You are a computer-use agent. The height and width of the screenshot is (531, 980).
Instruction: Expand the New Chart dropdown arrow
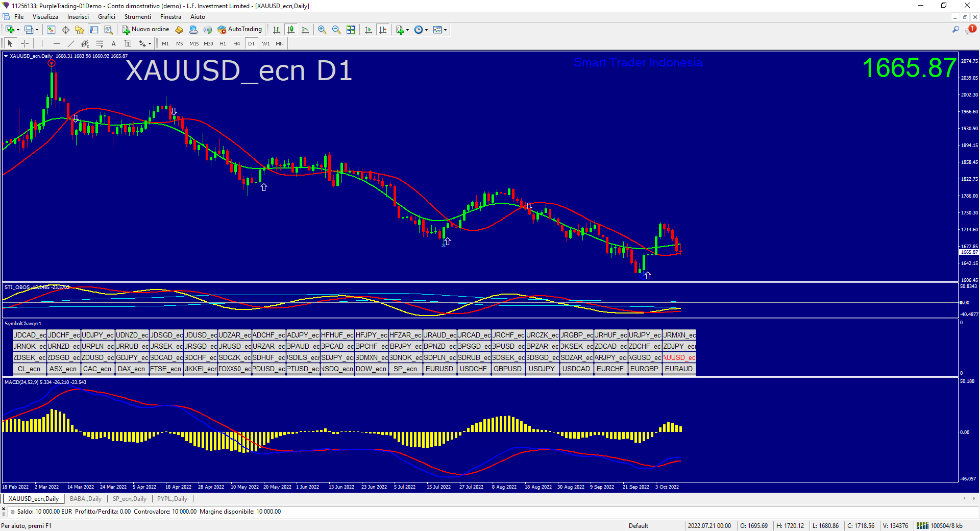tap(18, 30)
